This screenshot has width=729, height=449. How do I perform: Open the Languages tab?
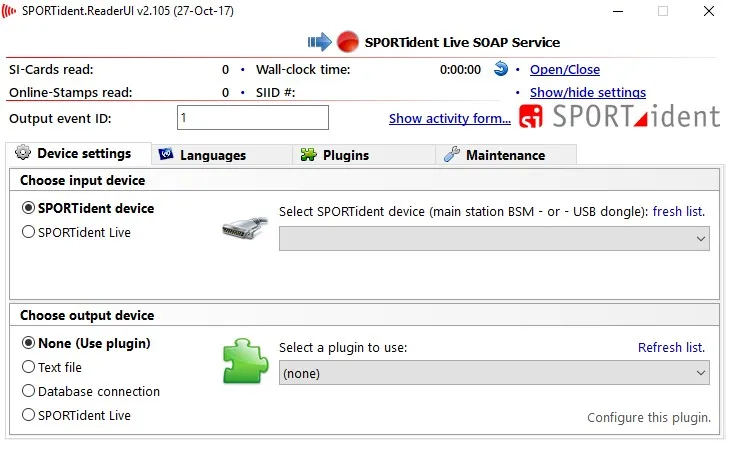[x=222, y=155]
